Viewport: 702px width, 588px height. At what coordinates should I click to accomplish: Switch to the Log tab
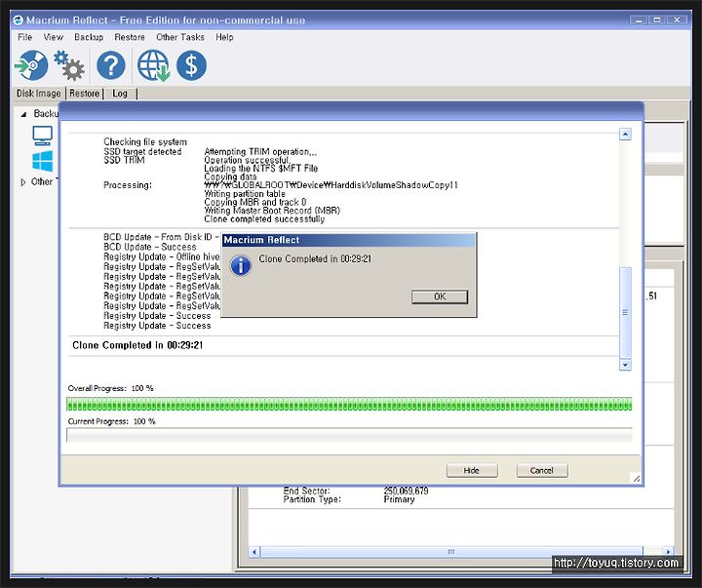pyautogui.click(x=120, y=94)
